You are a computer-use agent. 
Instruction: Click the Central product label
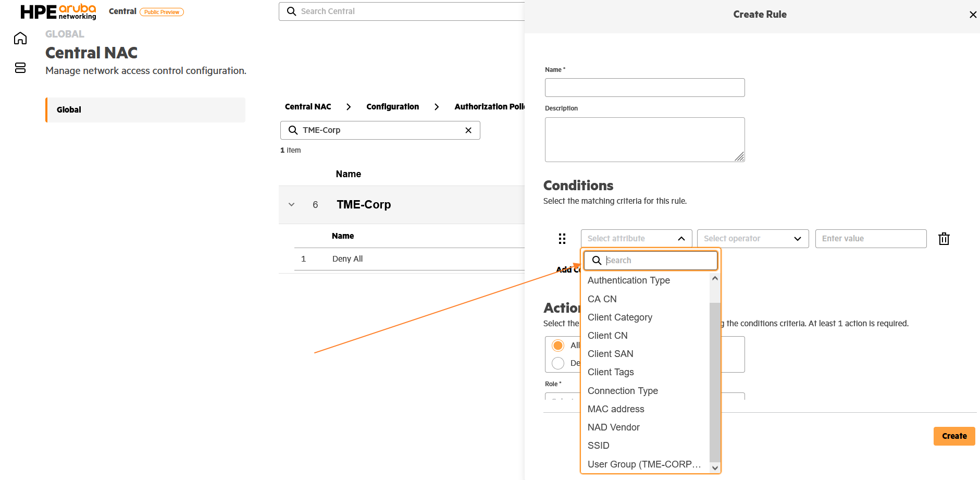point(122,11)
